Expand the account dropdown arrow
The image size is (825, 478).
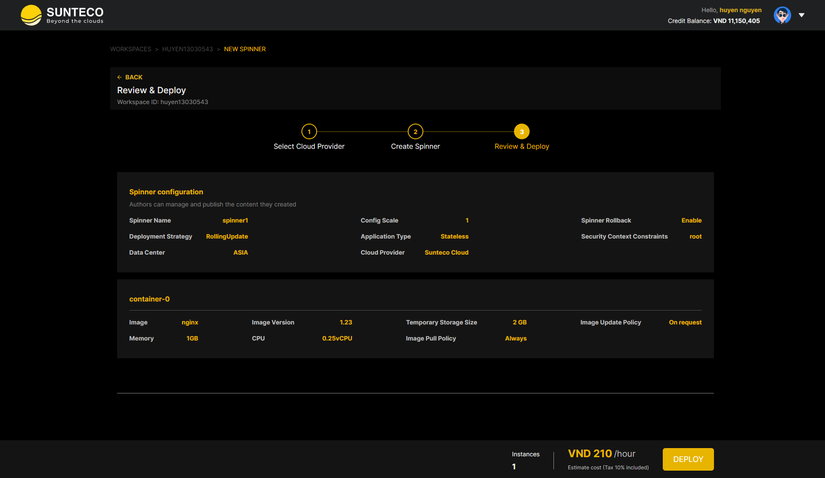(801, 15)
